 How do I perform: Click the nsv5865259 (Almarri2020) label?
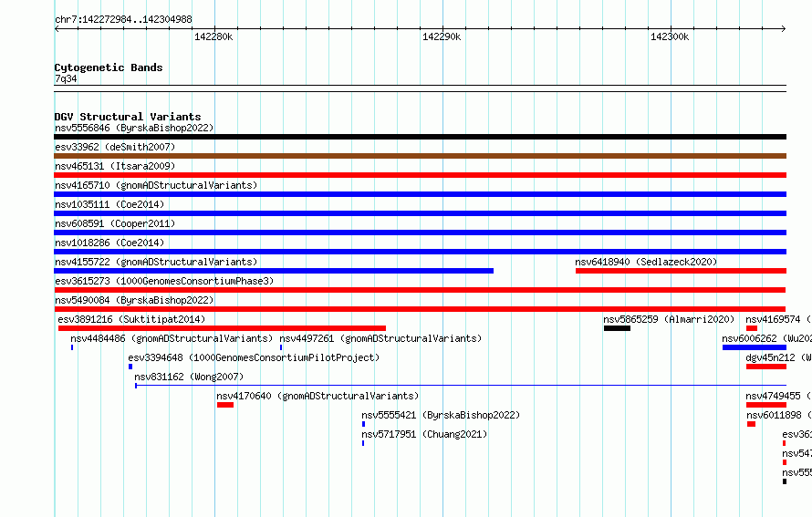[x=669, y=319]
